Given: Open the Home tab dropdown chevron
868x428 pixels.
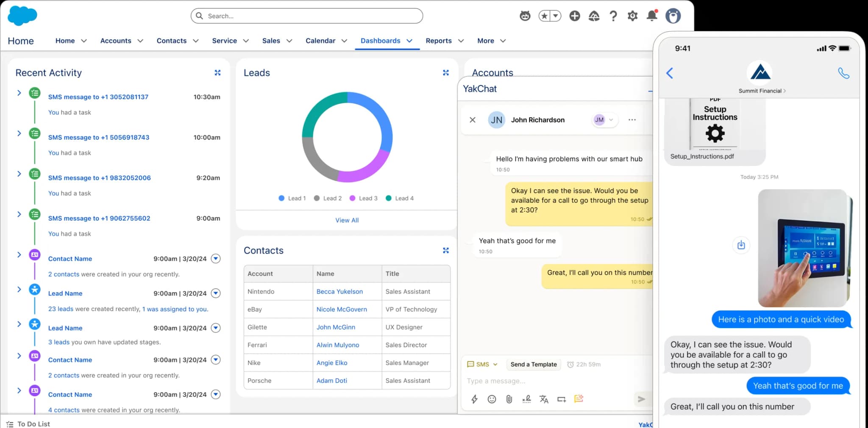Looking at the screenshot, I should [x=84, y=41].
